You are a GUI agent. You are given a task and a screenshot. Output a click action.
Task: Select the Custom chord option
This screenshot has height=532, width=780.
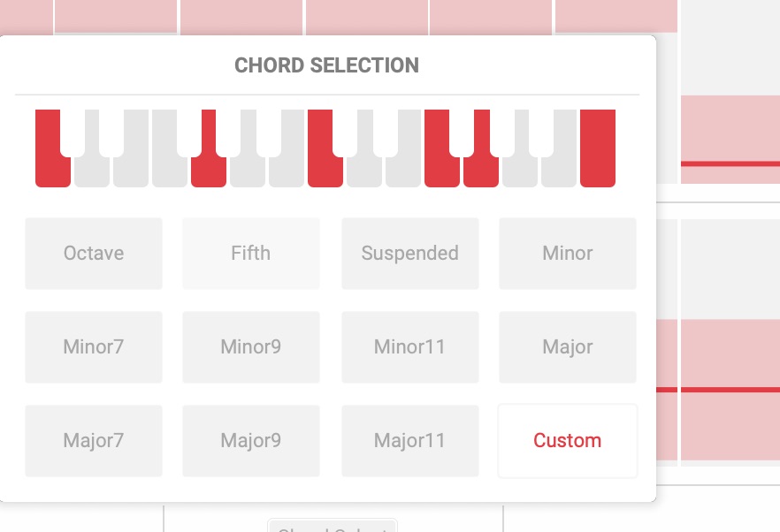tap(568, 441)
